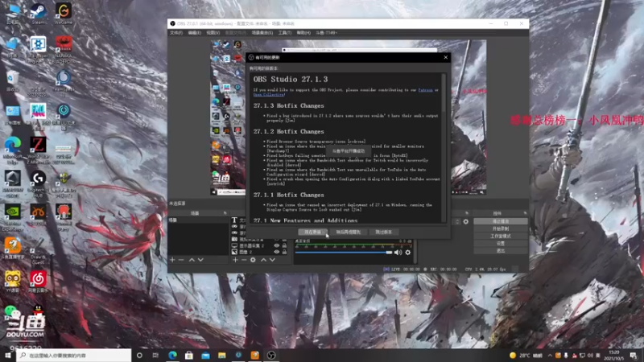The image size is (644, 362).
Task: Open transition properties gear icon
Action: [x=466, y=222]
